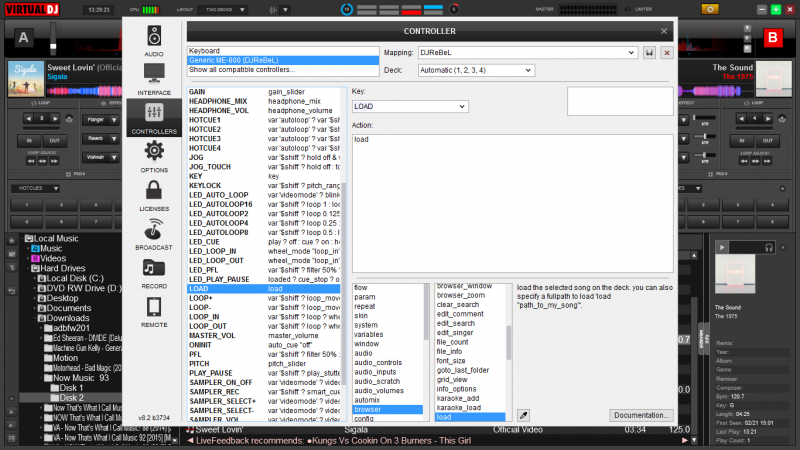Select the PLAY_PAUSE mapping row
Image resolution: width=800 pixels, height=450 pixels.
[264, 373]
